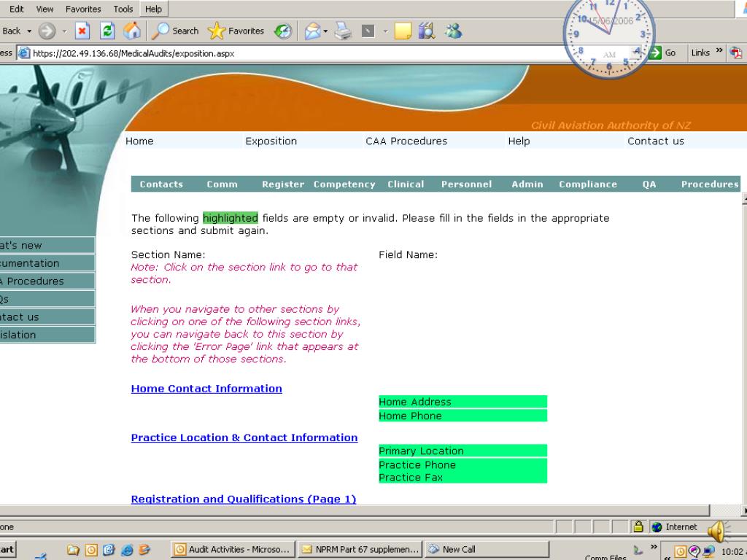Open the Edit menu
The image size is (747, 560).
[16, 9]
